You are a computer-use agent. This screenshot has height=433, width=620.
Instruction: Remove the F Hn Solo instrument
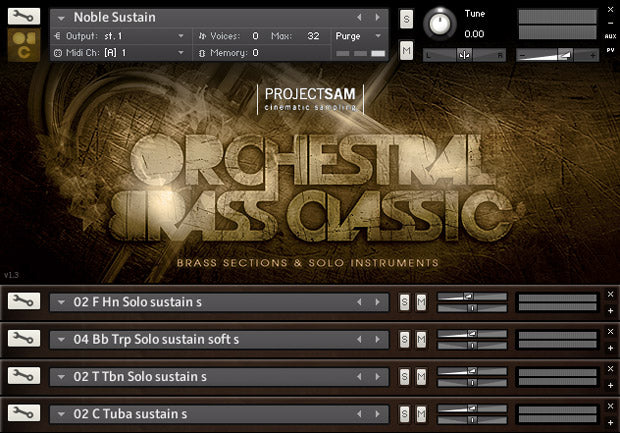[x=611, y=294]
